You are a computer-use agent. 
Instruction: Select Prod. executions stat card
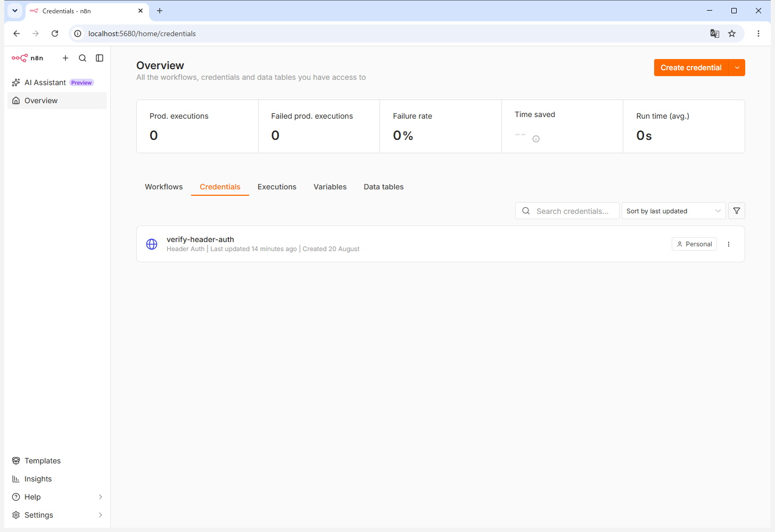tap(197, 127)
